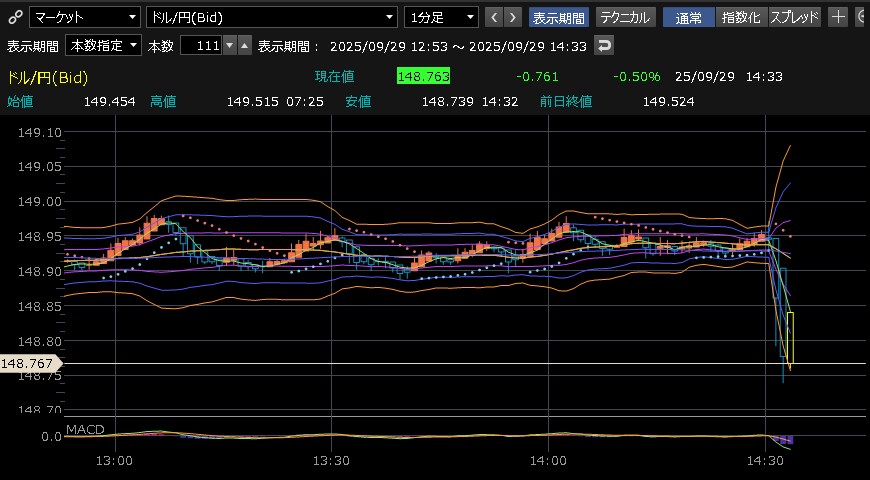Viewport: 870px width, 480px height.
Task: Click the green current value 148.763
Action: tap(423, 76)
